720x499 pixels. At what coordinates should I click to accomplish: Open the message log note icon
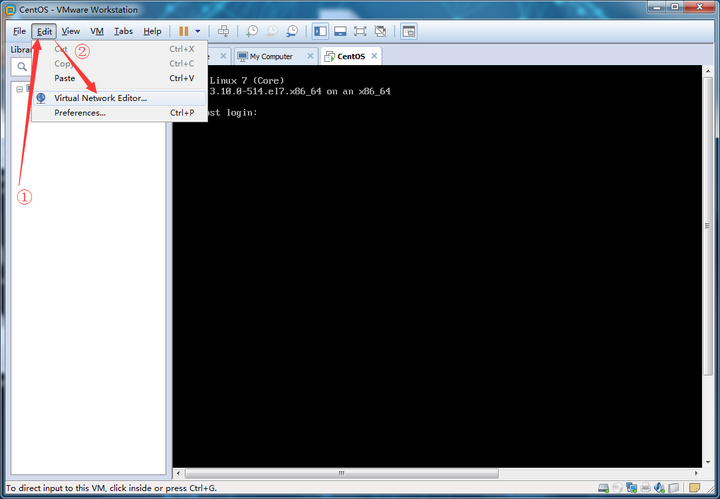coord(695,488)
